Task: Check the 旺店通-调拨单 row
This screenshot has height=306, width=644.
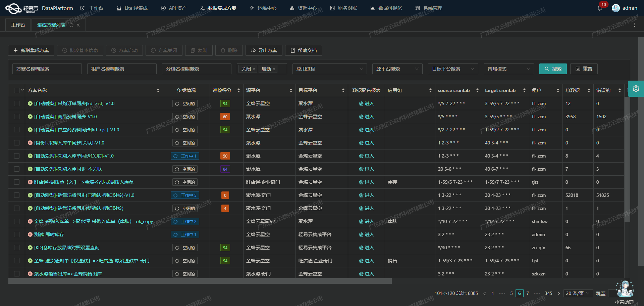Action: coord(17,182)
